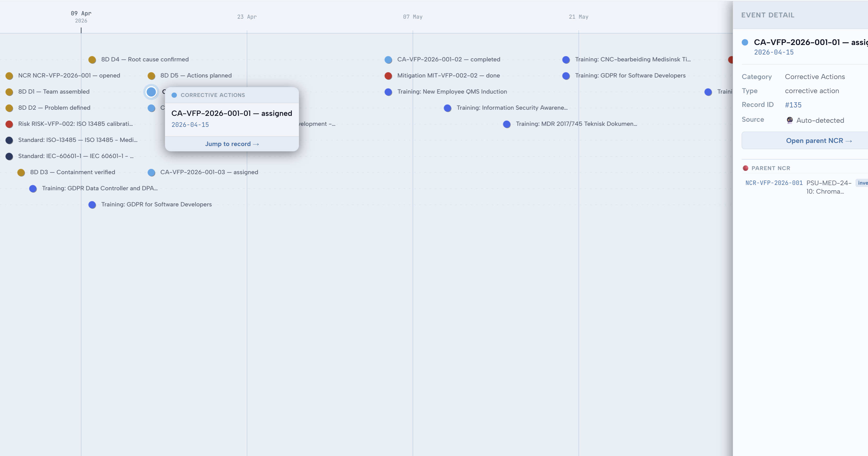Image resolution: width=868 pixels, height=456 pixels.
Task: Click the EVENT DETAIL panel heading
Action: click(x=768, y=15)
